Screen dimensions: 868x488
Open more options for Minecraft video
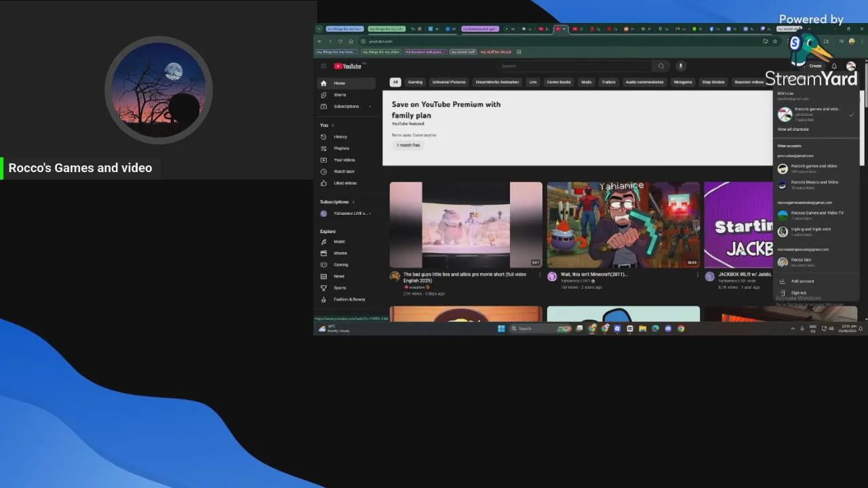pyautogui.click(x=697, y=275)
